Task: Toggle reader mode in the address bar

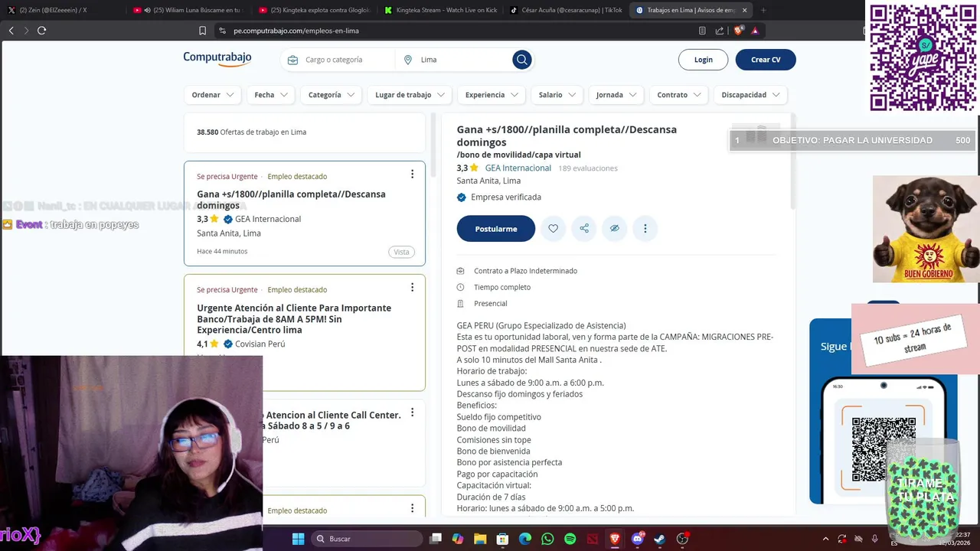Action: pos(702,31)
